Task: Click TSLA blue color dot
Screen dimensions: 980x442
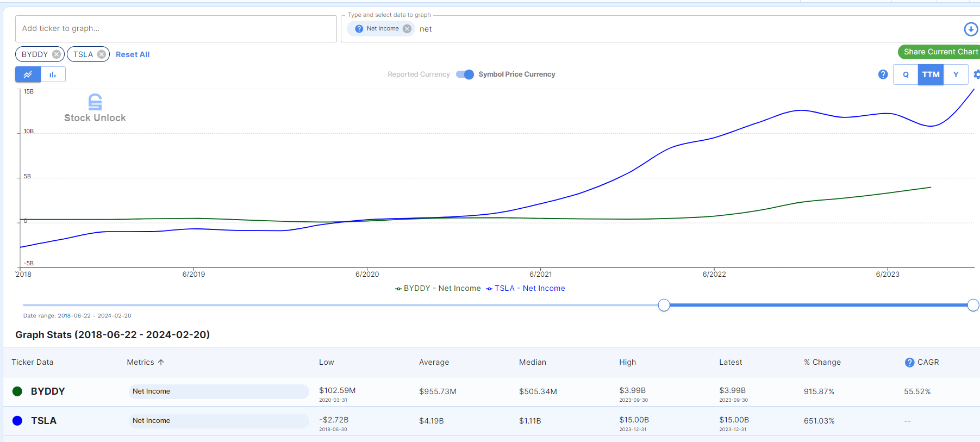Action: 17,421
